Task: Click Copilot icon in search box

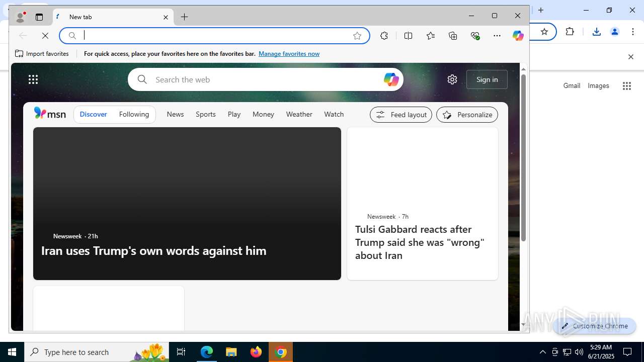Action: 391,79
